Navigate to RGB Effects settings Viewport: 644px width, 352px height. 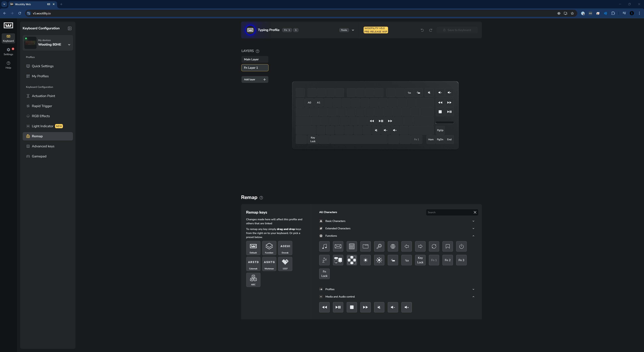click(x=41, y=116)
